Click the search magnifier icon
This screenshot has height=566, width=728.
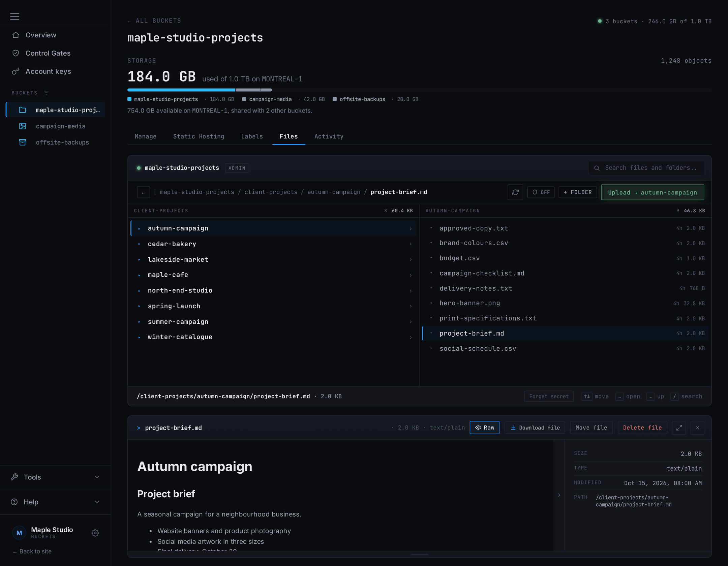click(x=597, y=168)
